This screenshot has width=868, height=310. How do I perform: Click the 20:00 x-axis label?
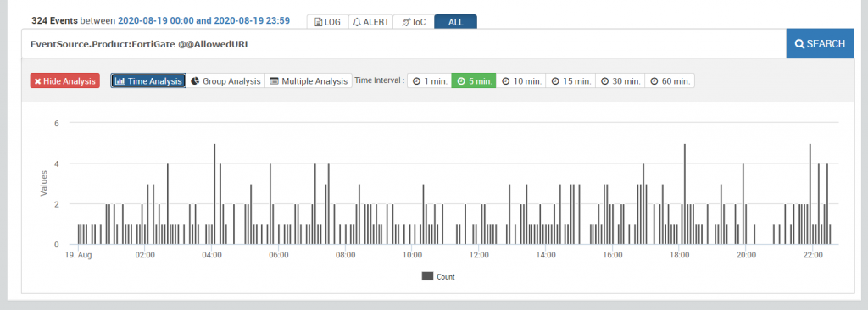(746, 255)
